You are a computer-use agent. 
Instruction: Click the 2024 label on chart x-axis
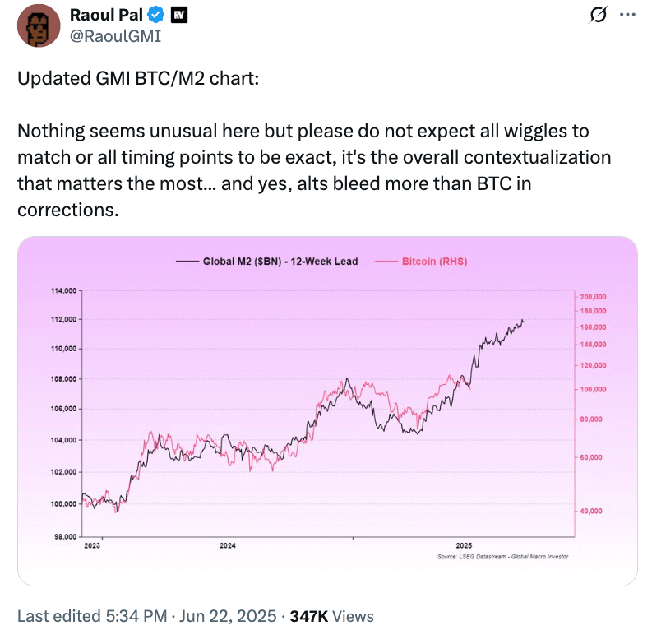(x=228, y=545)
